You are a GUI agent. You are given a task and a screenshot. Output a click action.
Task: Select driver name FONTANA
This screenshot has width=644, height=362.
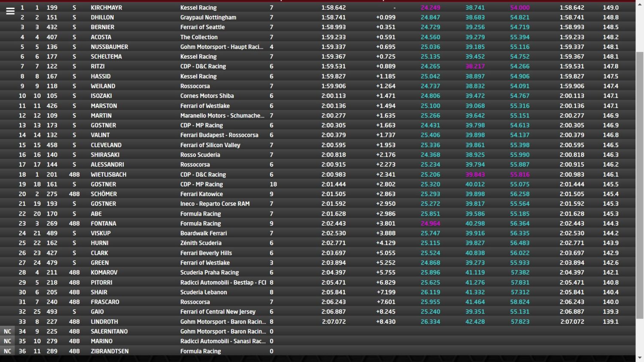point(103,223)
